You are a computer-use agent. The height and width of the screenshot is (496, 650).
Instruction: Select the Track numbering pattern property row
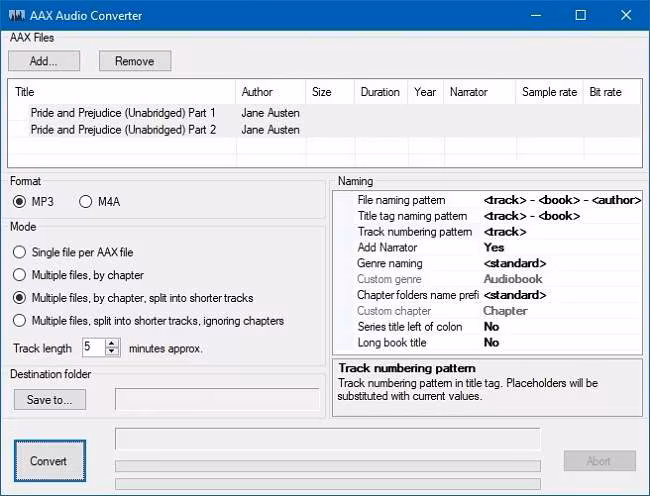[415, 232]
